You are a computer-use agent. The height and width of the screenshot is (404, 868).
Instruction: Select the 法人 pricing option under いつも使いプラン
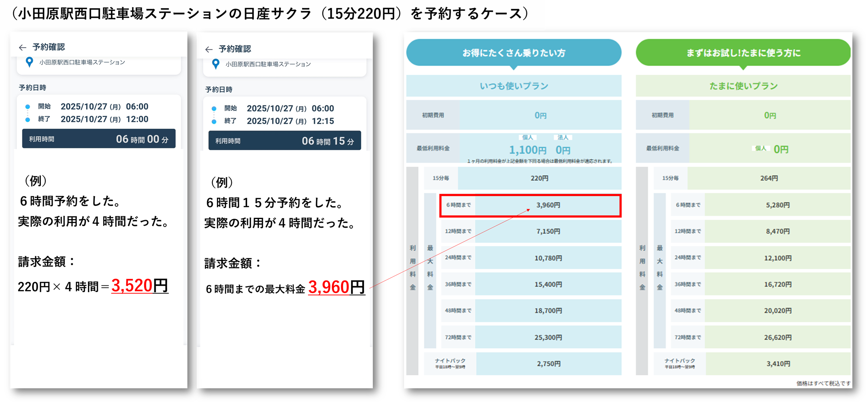pyautogui.click(x=563, y=137)
